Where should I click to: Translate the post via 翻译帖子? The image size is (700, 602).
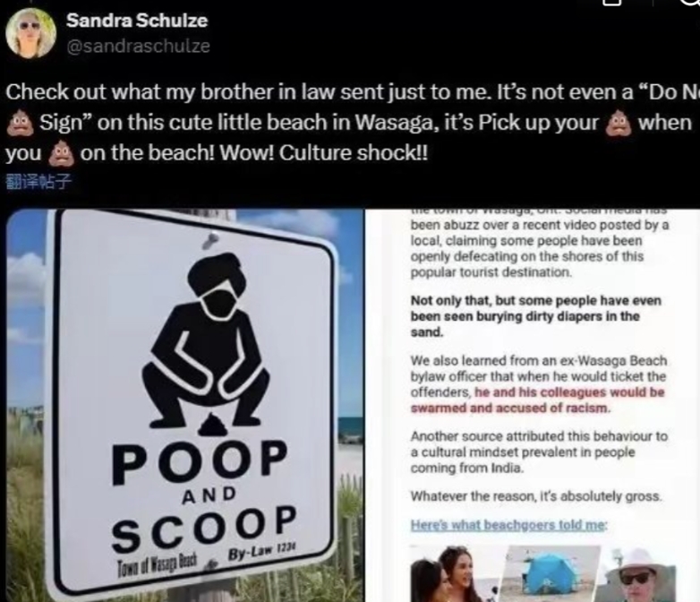[38, 182]
